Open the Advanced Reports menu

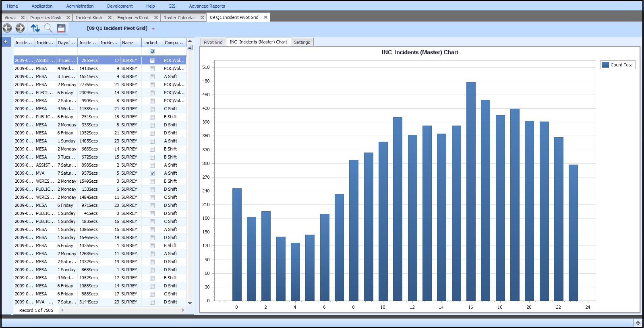[x=207, y=6]
